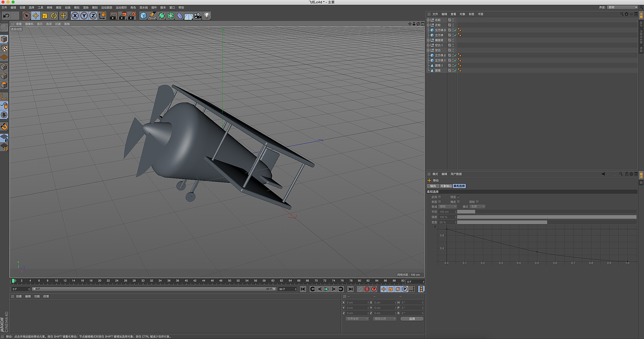Search objects with magnifier icon
644x339 pixels.
click(x=621, y=14)
